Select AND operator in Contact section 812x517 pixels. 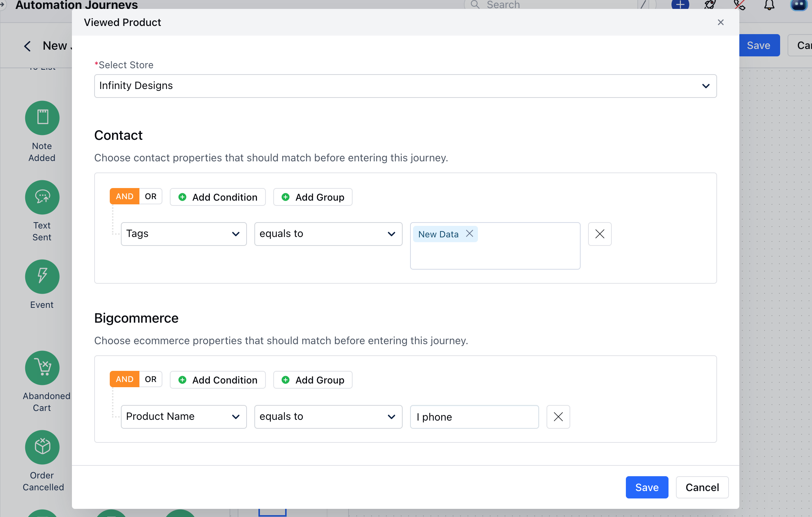coord(125,197)
